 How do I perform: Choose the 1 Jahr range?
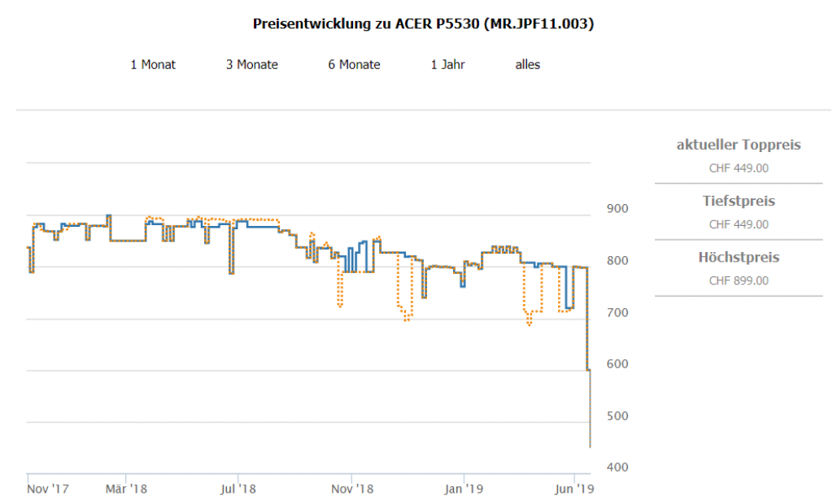(x=447, y=64)
